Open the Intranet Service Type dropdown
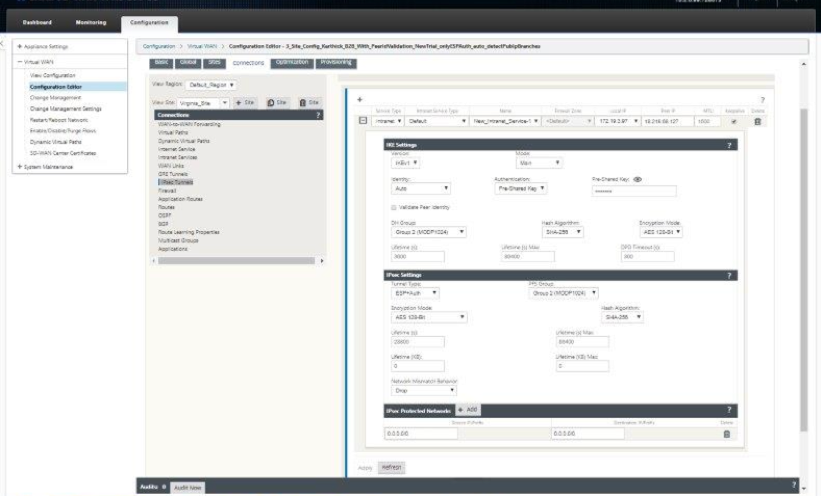This screenshot has width=821, height=496. [437, 121]
